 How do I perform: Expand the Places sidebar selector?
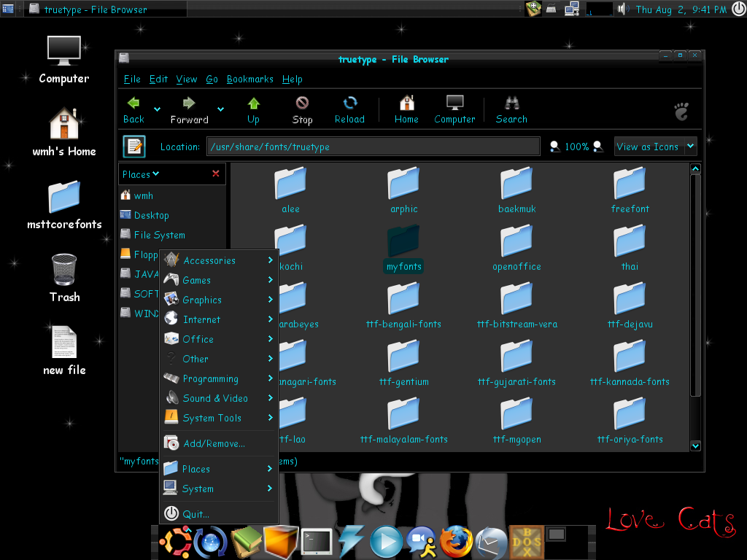point(141,174)
